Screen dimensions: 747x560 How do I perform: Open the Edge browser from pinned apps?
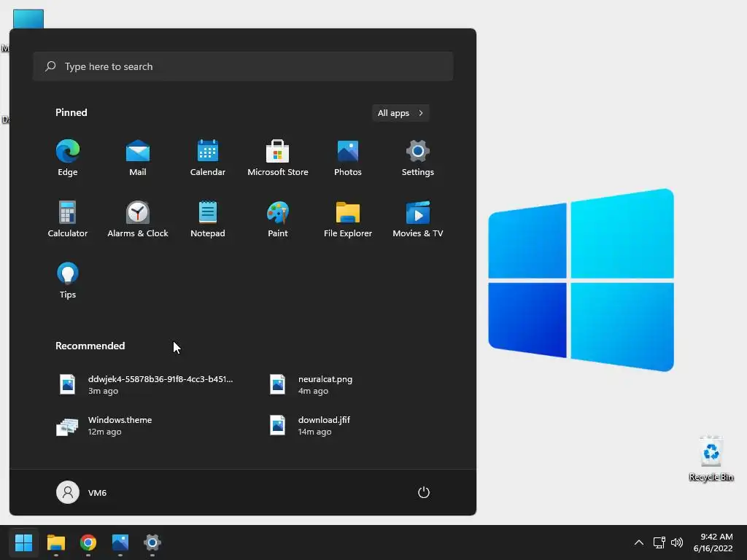point(68,158)
